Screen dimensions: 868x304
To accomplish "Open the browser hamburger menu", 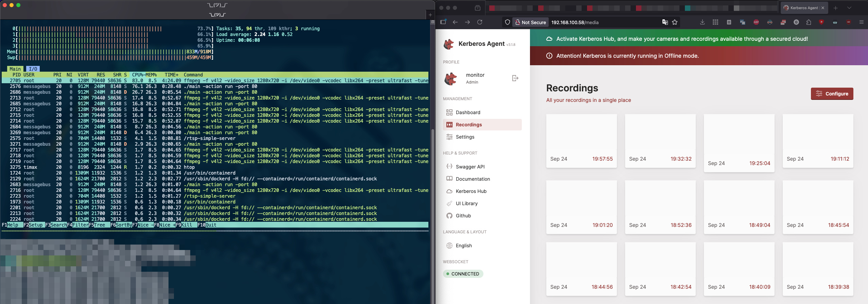I will [861, 22].
